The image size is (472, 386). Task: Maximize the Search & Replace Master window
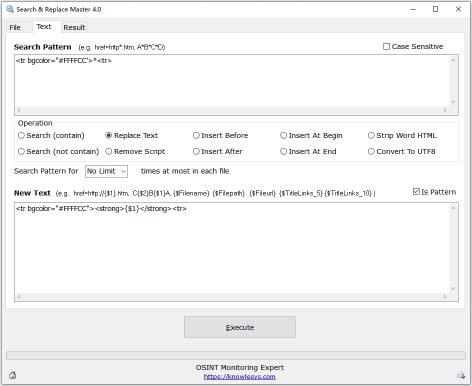click(x=435, y=9)
